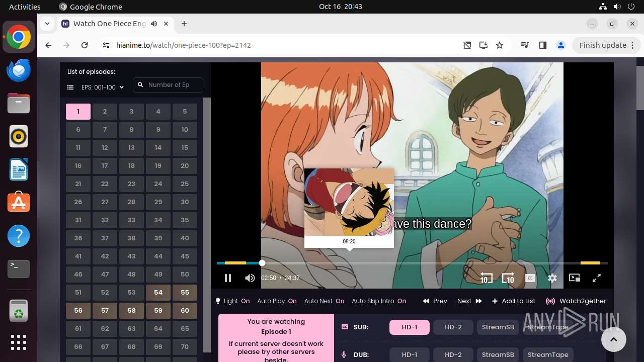644x362 pixels.
Task: Toggle Auto Play setting
Action: point(277,301)
